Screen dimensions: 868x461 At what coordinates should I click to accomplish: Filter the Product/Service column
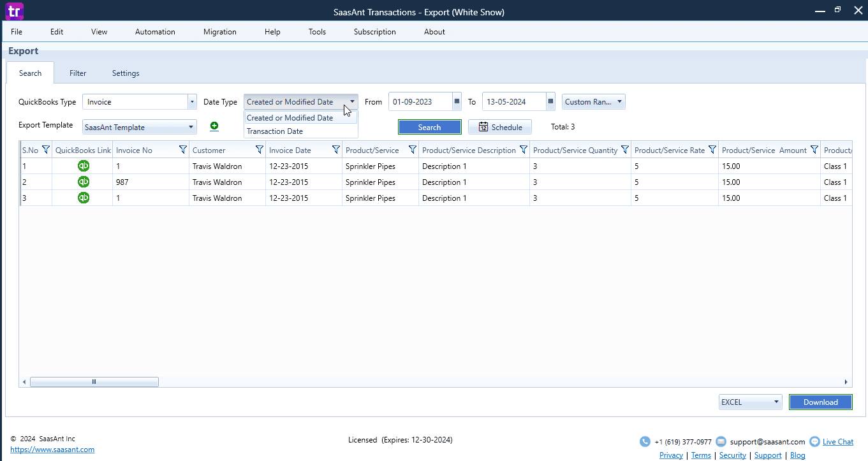click(x=413, y=150)
